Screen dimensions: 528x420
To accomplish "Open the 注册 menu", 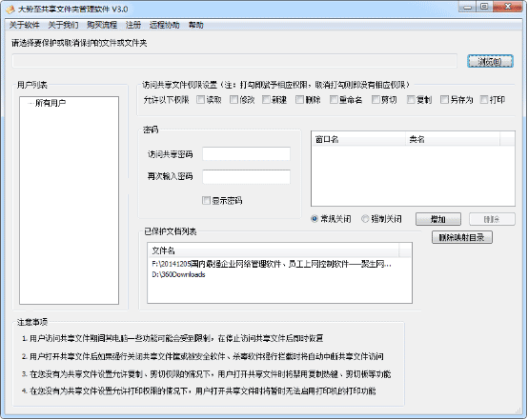I will [x=133, y=25].
